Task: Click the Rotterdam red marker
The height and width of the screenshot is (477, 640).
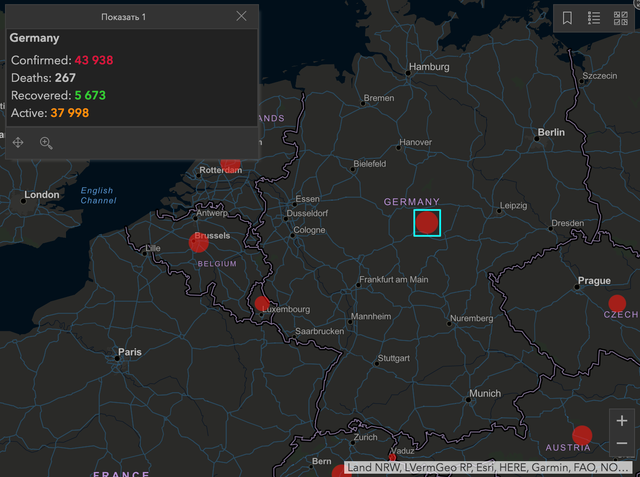Action: point(231,164)
